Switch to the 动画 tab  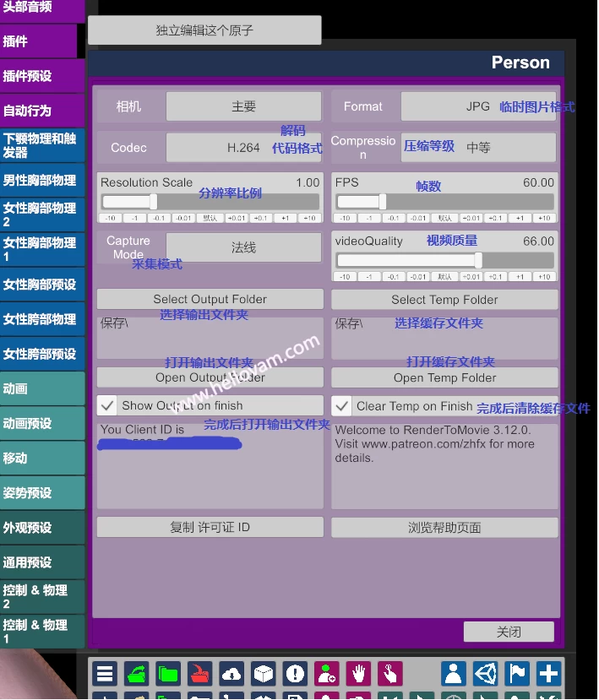[x=42, y=389]
